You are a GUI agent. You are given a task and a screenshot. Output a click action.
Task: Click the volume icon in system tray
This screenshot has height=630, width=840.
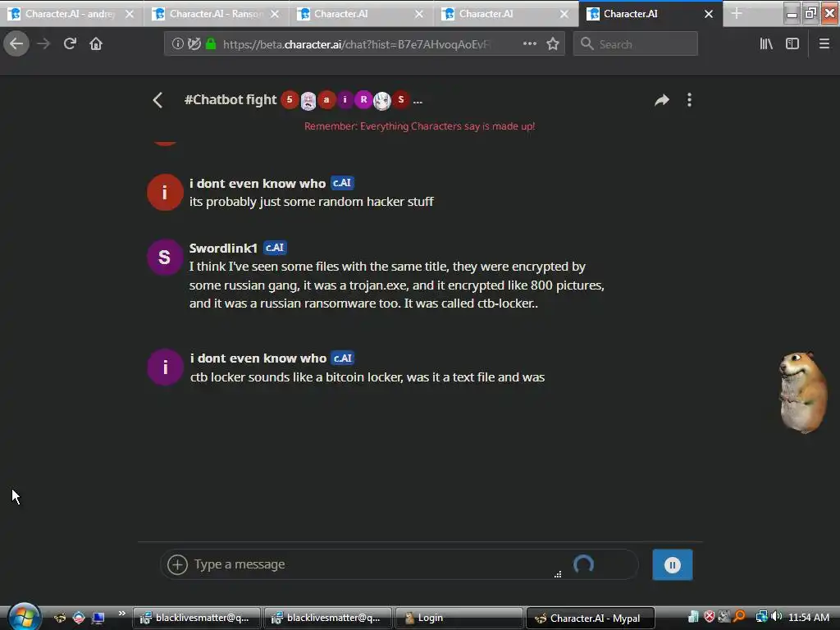[x=777, y=617]
